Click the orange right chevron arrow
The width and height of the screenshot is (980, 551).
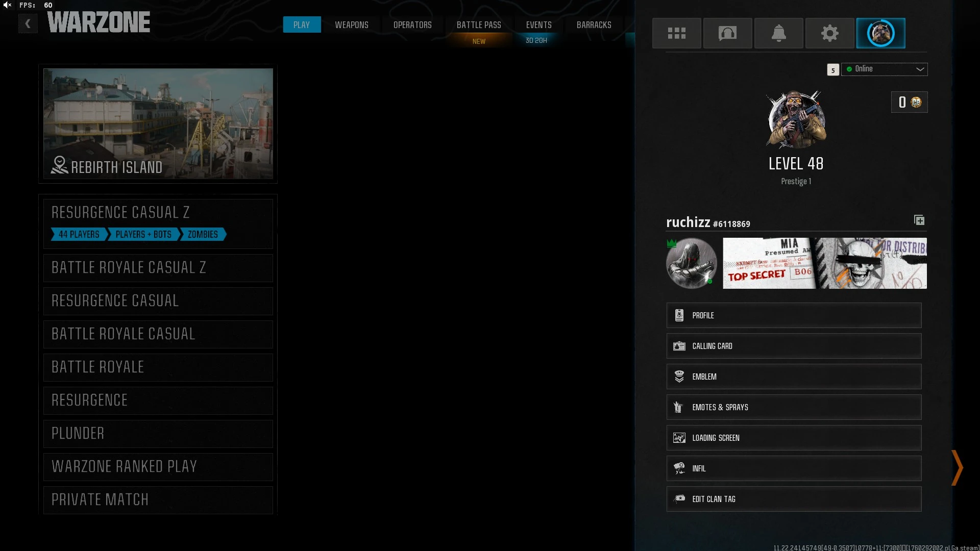[957, 467]
